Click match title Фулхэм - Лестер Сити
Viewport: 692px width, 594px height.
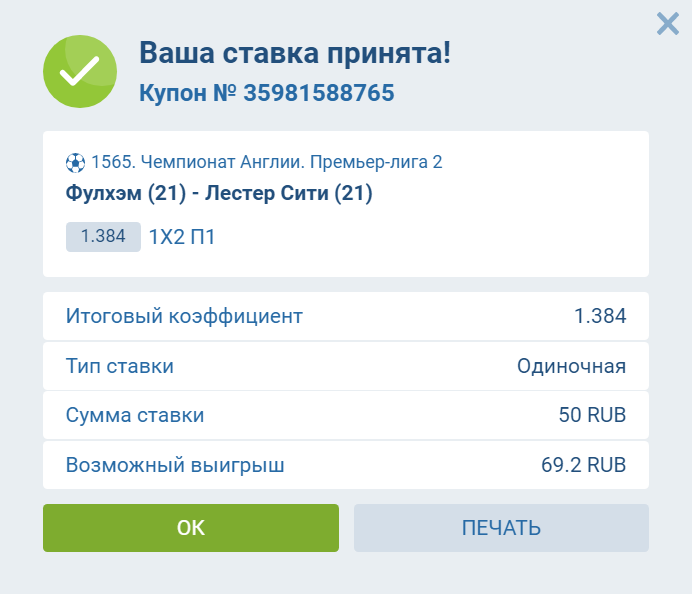tap(219, 193)
